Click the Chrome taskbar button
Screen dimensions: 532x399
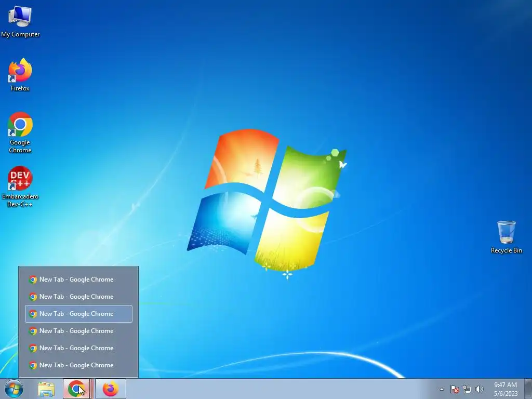tap(76, 389)
